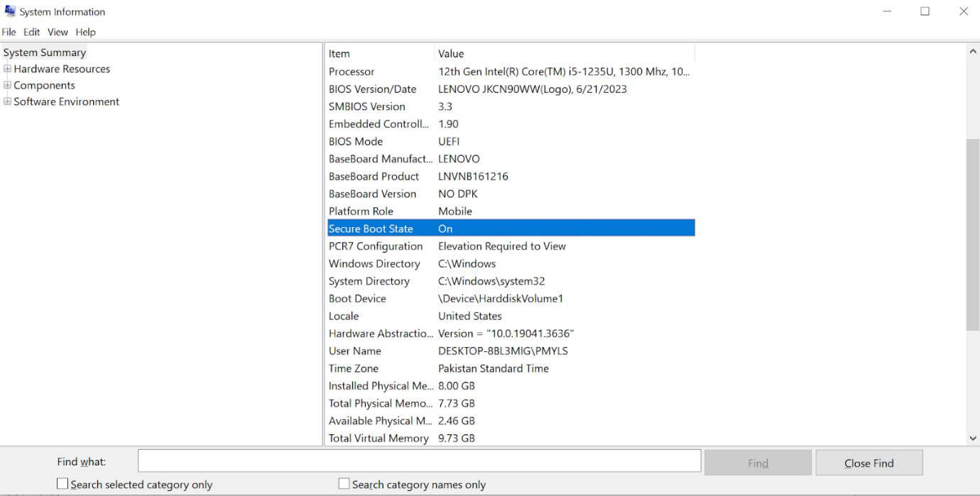Select the Processor row in the list

point(426,71)
